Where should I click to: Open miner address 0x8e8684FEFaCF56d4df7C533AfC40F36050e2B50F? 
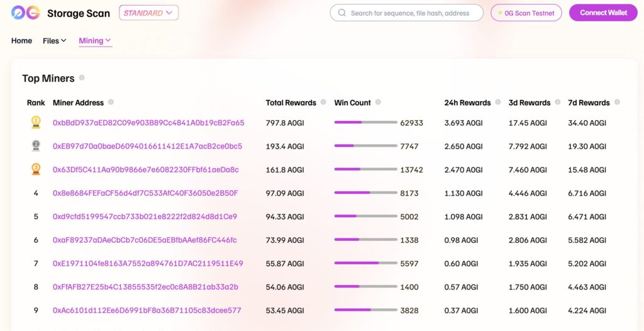point(145,193)
